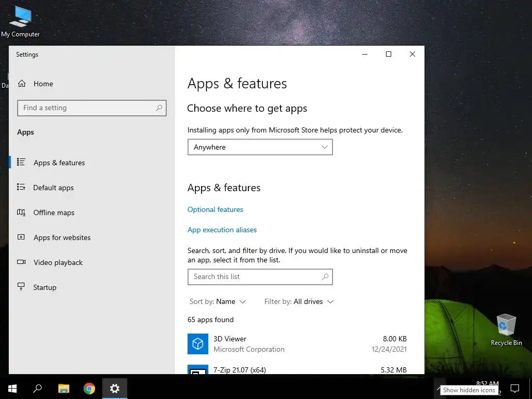The width and height of the screenshot is (532, 399).
Task: Focus the Find a setting field
Action: 91,108
